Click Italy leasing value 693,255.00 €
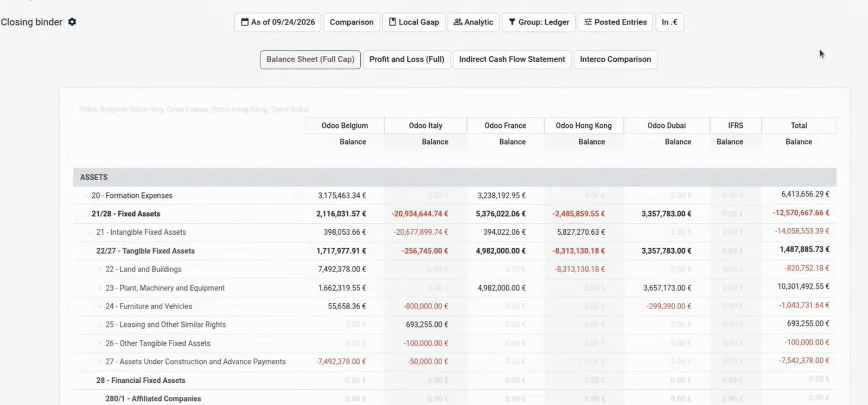The height and width of the screenshot is (405, 868). point(427,325)
